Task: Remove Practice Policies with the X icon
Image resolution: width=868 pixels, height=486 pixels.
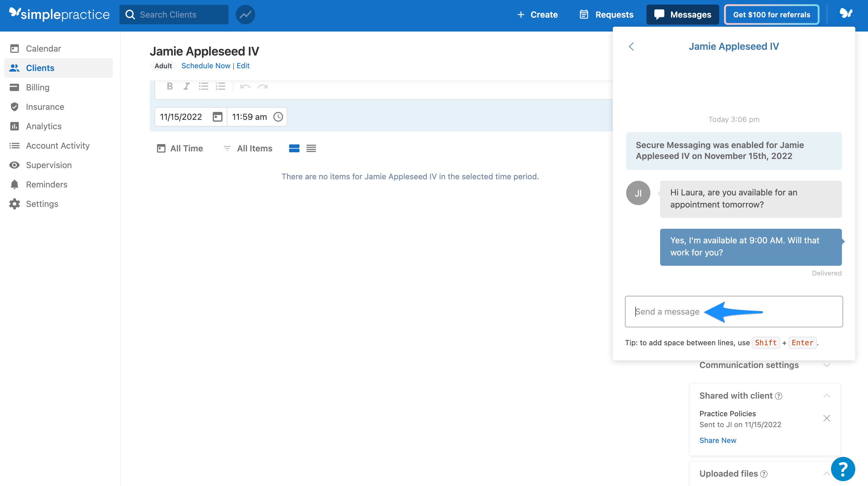Action: (x=826, y=418)
